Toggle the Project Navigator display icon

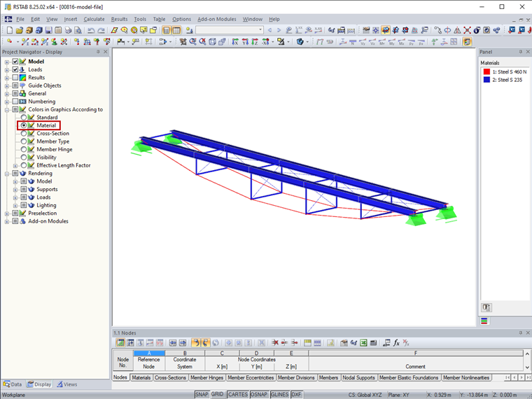click(x=167, y=30)
